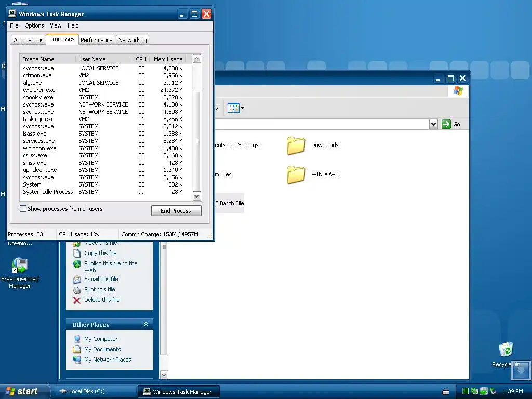Open the WINDOWS folder icon
This screenshot has width=532, height=399.
click(296, 175)
